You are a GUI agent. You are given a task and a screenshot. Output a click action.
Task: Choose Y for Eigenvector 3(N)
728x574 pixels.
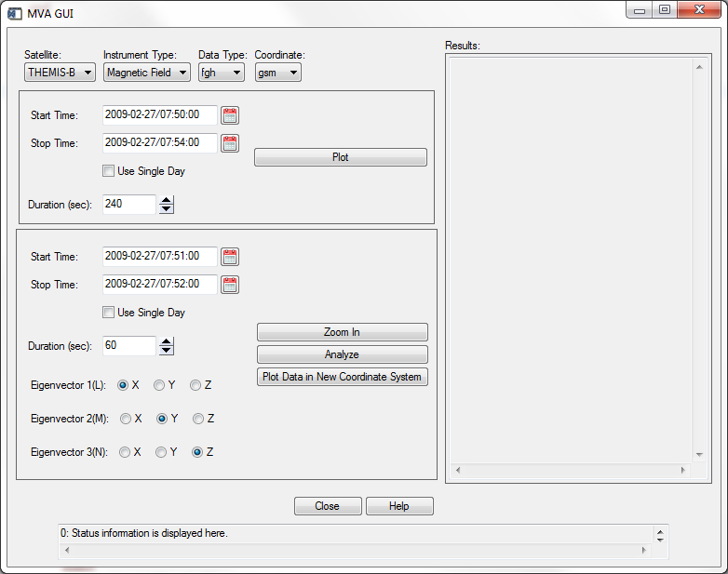click(x=161, y=452)
